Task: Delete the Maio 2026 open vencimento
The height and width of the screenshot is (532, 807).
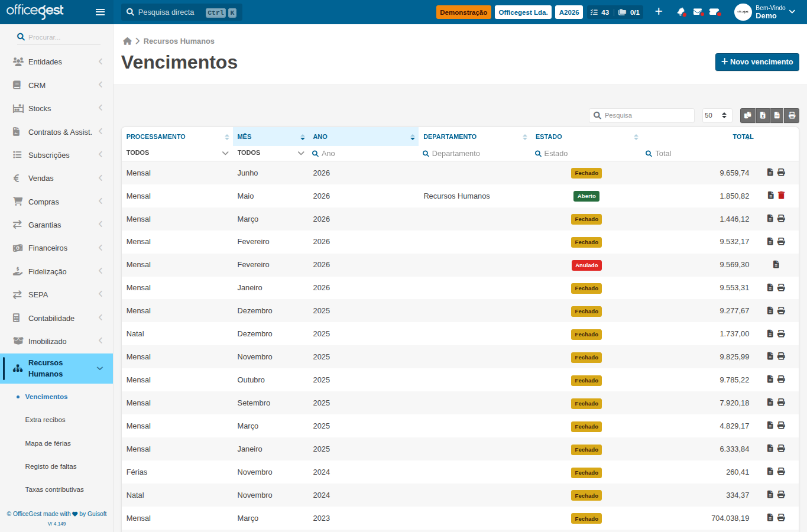Action: click(x=781, y=195)
